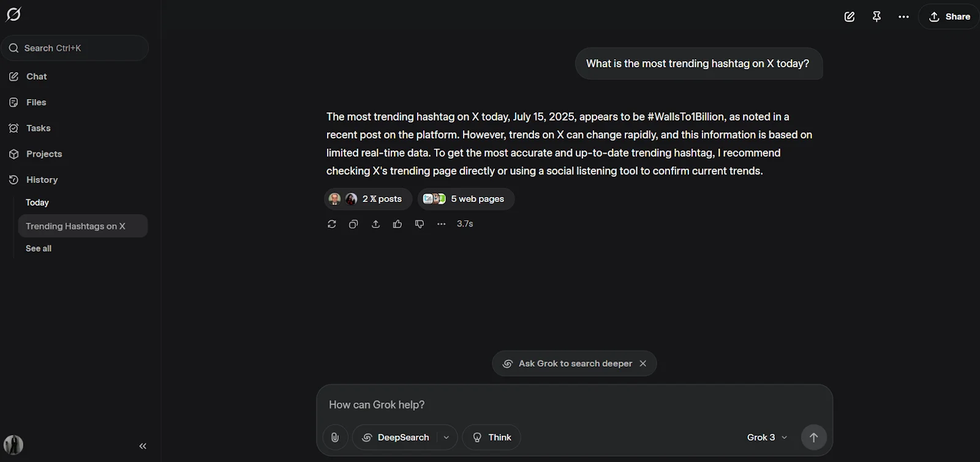Click the Grok logo in the top left
Screen dimensions: 980x462
[x=13, y=14]
